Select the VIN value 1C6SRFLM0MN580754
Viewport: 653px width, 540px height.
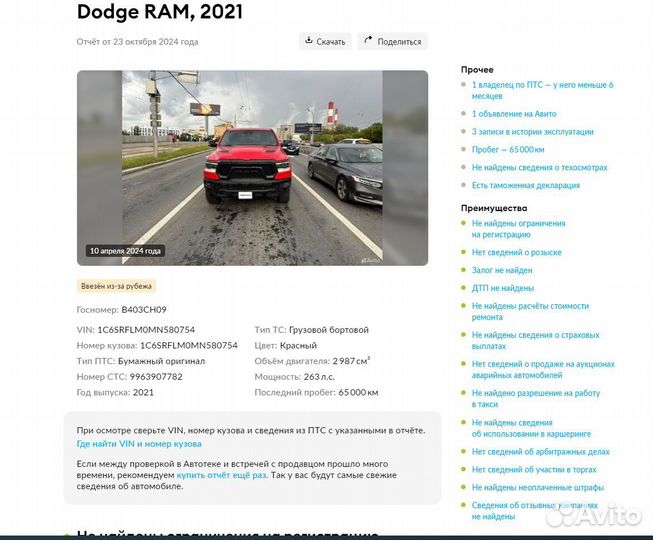(x=146, y=330)
